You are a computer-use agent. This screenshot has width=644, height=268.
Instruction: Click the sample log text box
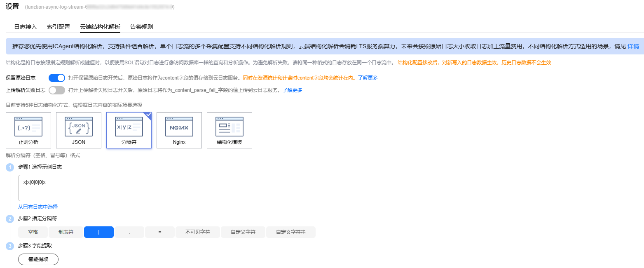point(330,188)
